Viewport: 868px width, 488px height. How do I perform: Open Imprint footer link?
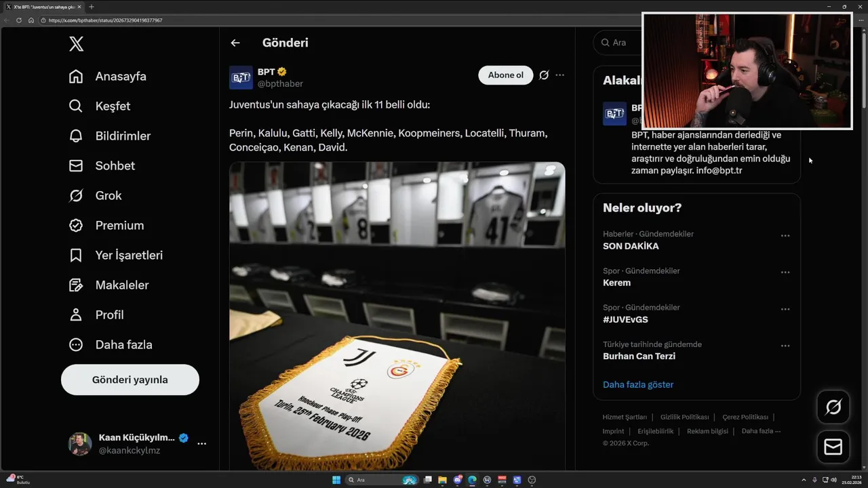click(x=613, y=431)
